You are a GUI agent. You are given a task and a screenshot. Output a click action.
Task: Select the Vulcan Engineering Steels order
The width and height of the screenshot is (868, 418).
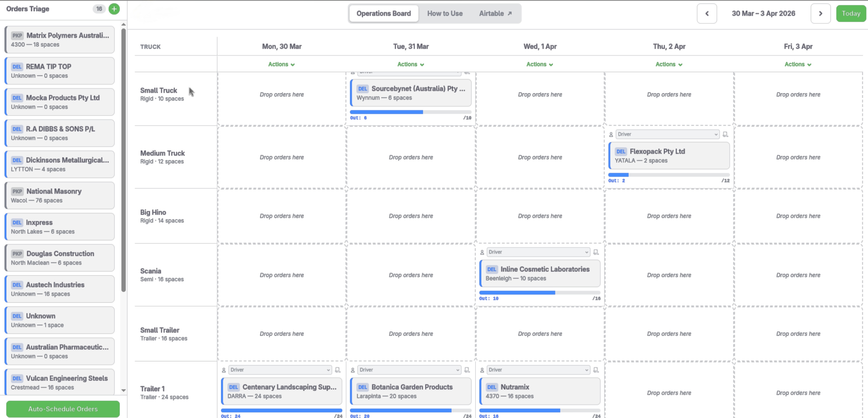[60, 382]
